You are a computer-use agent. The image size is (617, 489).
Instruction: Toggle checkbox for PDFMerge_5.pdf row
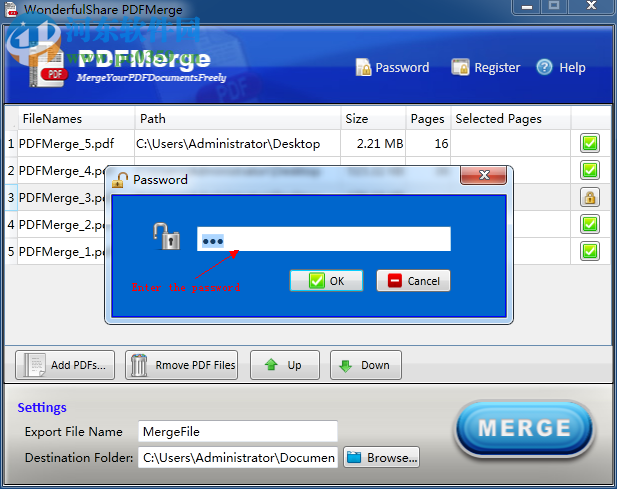(589, 143)
